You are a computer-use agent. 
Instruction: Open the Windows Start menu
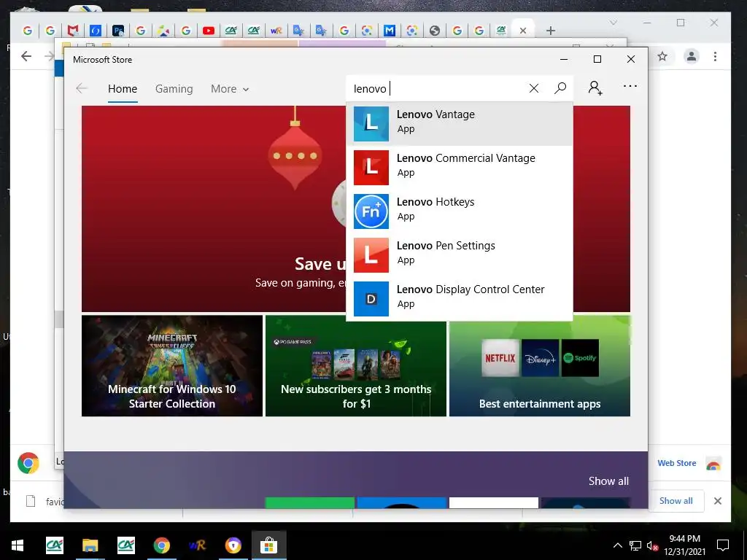click(18, 545)
